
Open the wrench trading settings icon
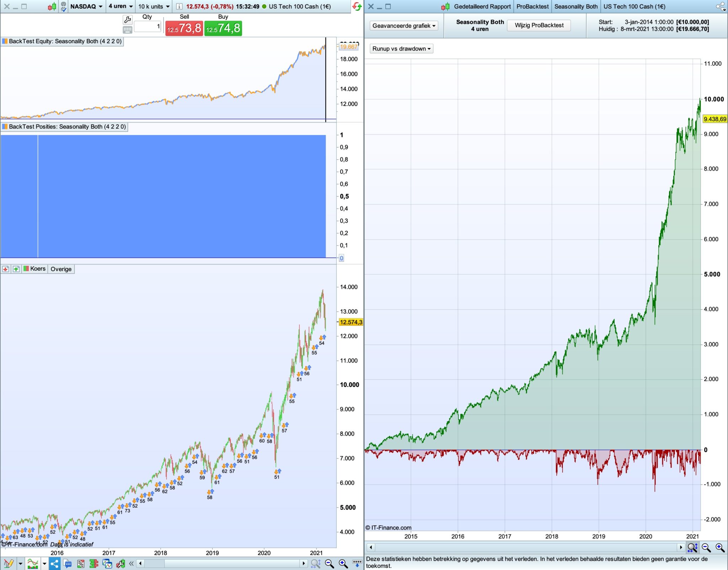pos(127,19)
